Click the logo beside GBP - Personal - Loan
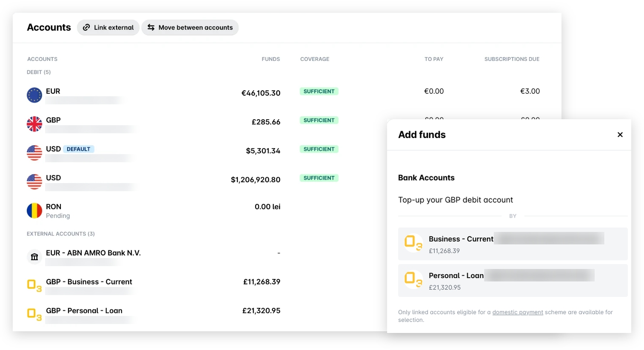The image size is (644, 350). [34, 314]
